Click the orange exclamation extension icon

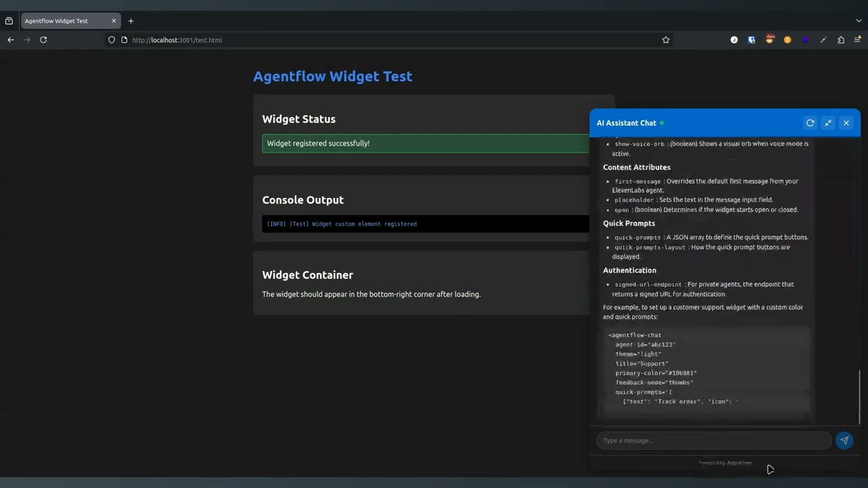coord(787,40)
